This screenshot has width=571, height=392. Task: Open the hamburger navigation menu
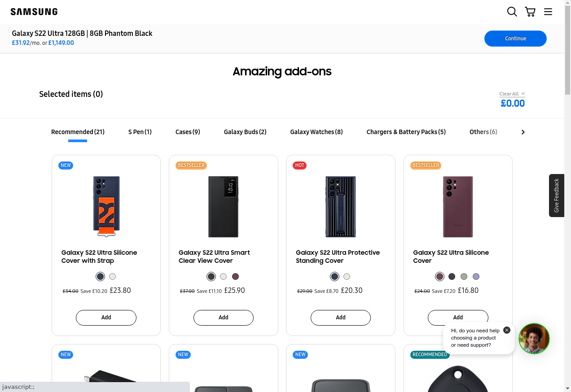click(x=548, y=12)
